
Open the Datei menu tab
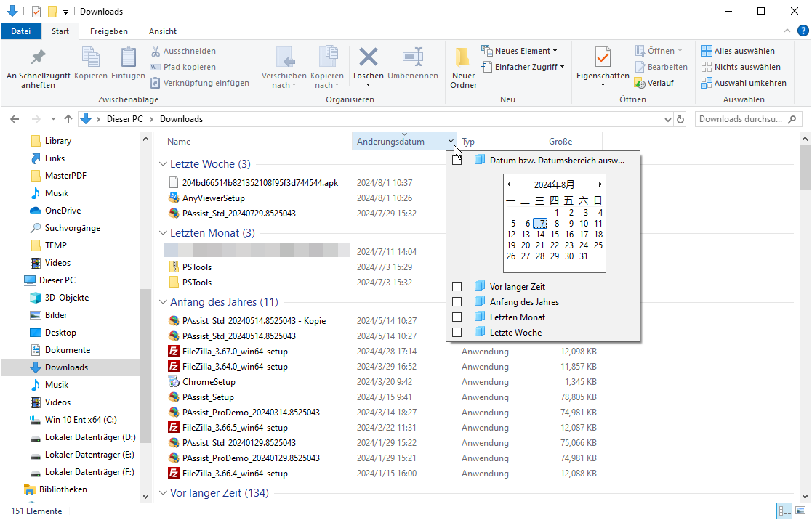pos(20,31)
